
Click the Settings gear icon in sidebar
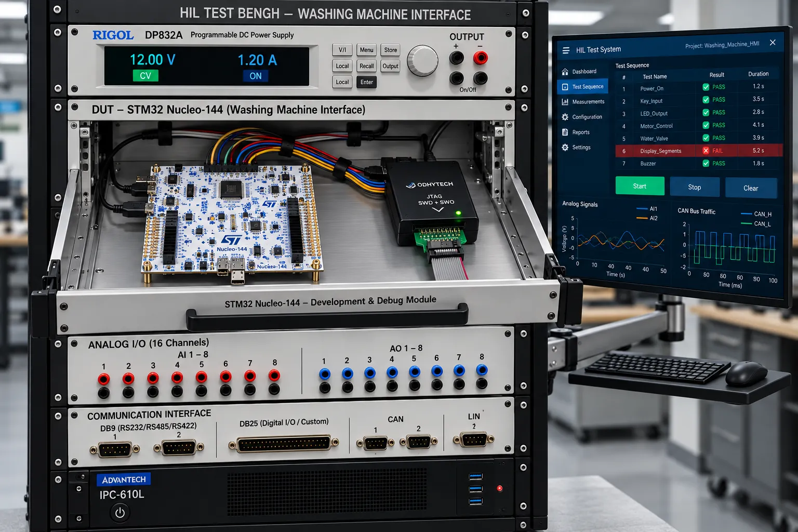point(565,148)
